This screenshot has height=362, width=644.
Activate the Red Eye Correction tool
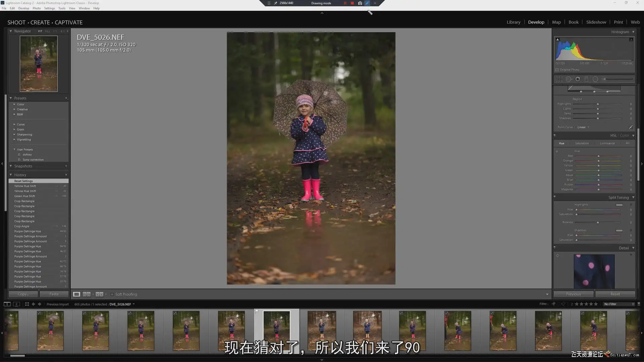[x=578, y=79]
